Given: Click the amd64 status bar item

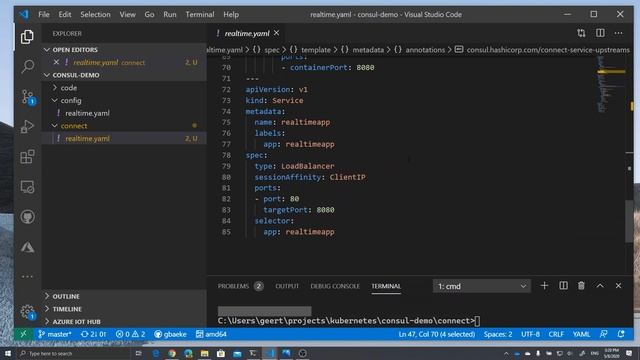Looking at the screenshot, I should click(x=211, y=334).
